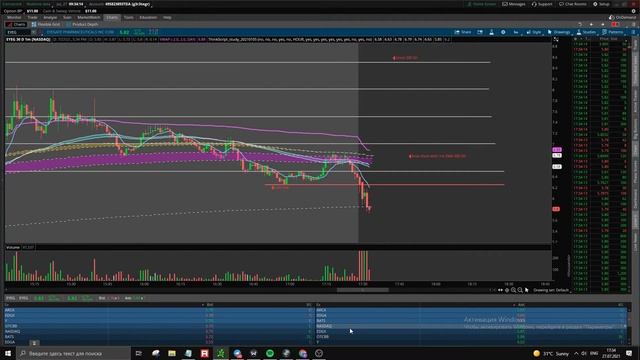The image size is (640, 360).
Task: Click the icon next to the Share button
Action: point(480,32)
